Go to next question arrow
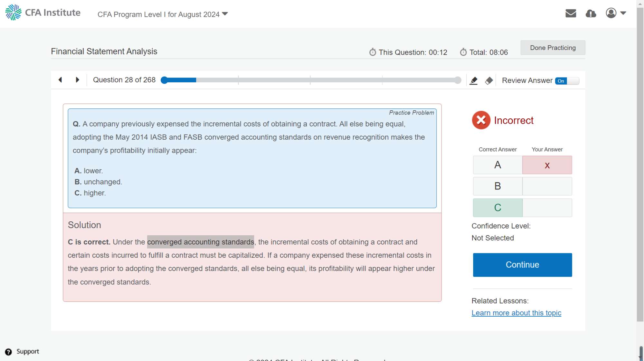The image size is (644, 361). 77,80
